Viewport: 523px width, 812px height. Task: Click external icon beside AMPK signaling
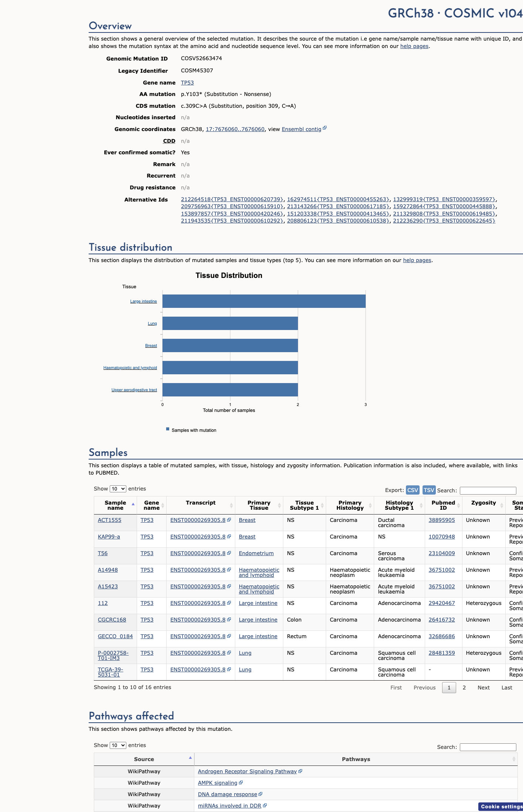pyautogui.click(x=241, y=782)
